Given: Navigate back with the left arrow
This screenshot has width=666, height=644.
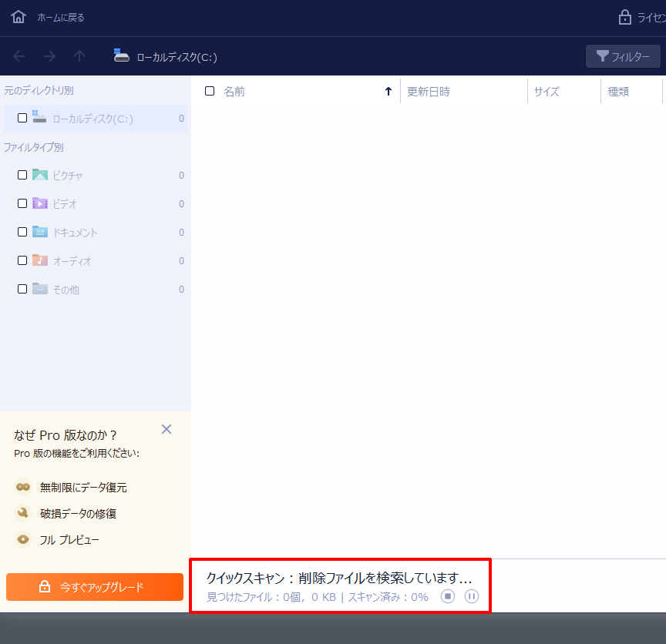Looking at the screenshot, I should click(19, 56).
